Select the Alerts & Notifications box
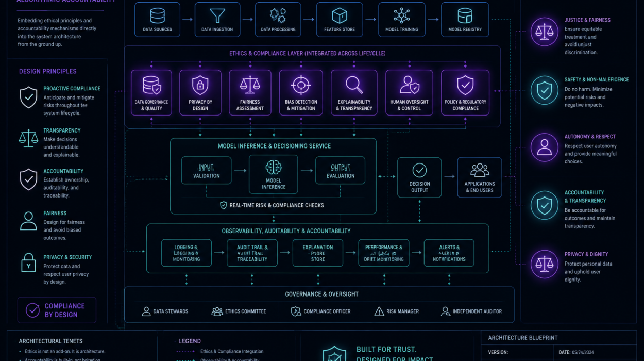644x361 pixels. point(449,253)
